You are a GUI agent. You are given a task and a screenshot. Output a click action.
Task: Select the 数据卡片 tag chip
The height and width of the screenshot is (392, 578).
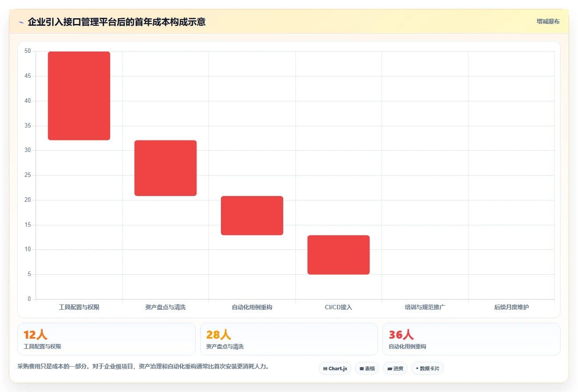coord(427,368)
